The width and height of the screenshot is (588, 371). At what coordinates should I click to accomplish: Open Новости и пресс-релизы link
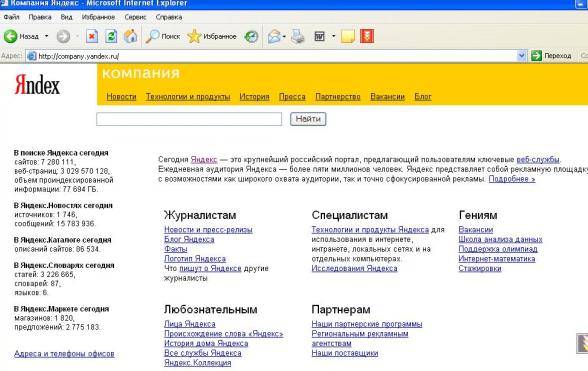click(208, 230)
